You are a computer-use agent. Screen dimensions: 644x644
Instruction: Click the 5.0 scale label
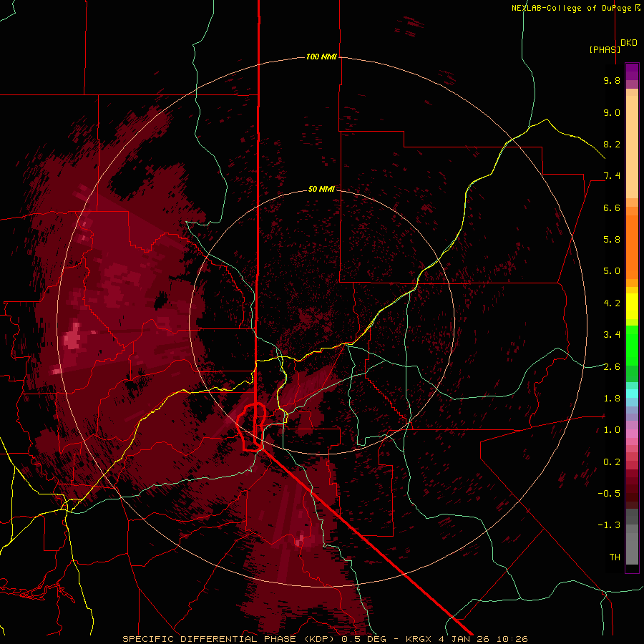click(x=612, y=271)
